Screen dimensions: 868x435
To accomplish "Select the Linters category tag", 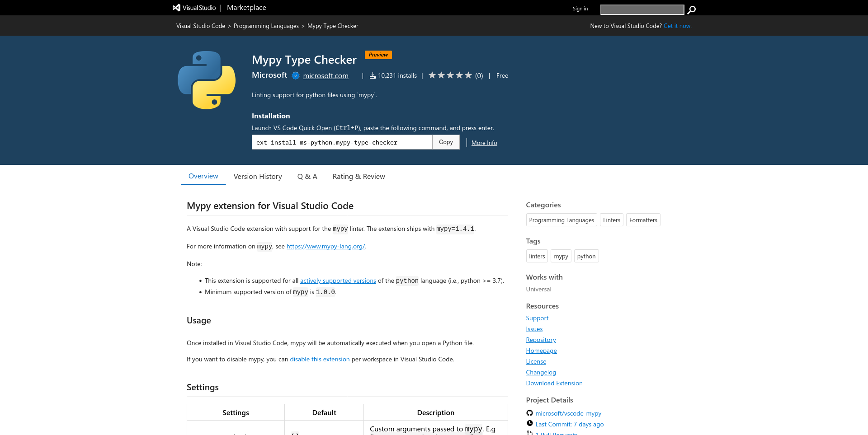I will point(611,220).
